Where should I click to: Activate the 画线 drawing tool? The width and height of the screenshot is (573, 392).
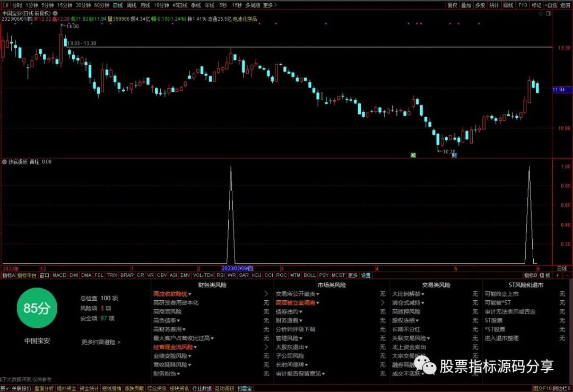pyautogui.click(x=508, y=5)
